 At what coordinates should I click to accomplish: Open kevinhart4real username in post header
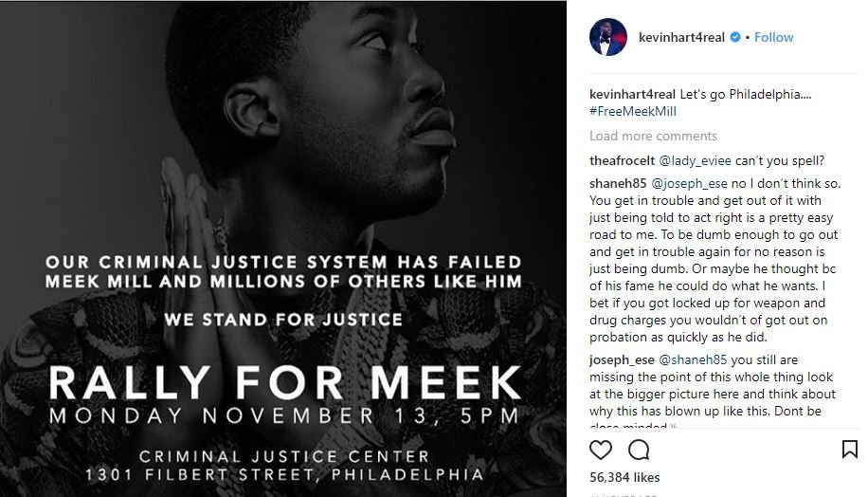coord(680,37)
